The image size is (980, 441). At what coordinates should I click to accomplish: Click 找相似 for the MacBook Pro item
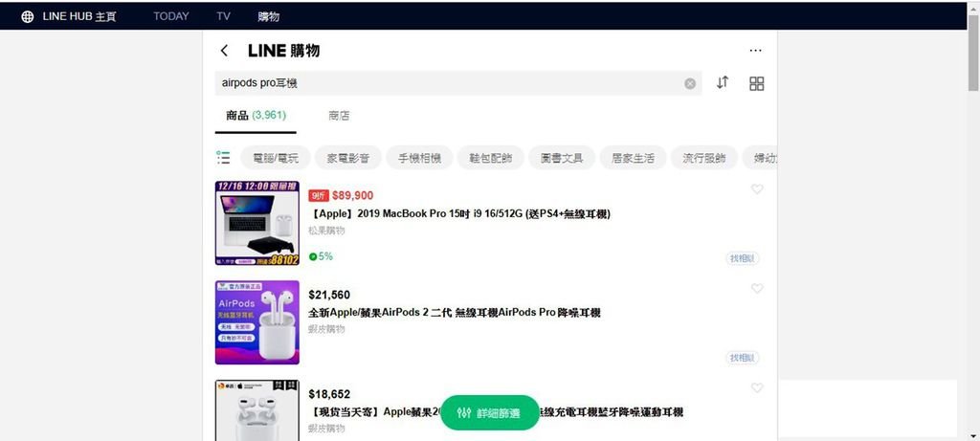pyautogui.click(x=743, y=258)
